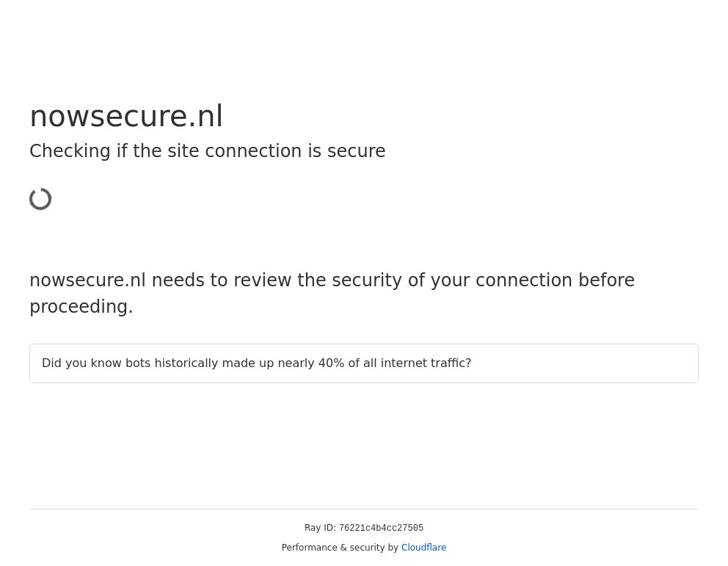Click the word "historically" in the fact box
The height and width of the screenshot is (566, 728).
click(x=188, y=363)
